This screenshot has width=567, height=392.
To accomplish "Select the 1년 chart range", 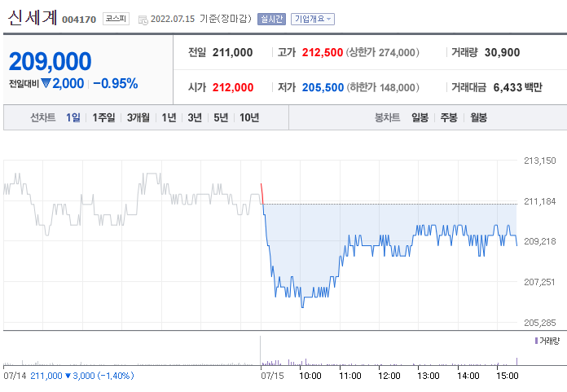I will [x=169, y=117].
